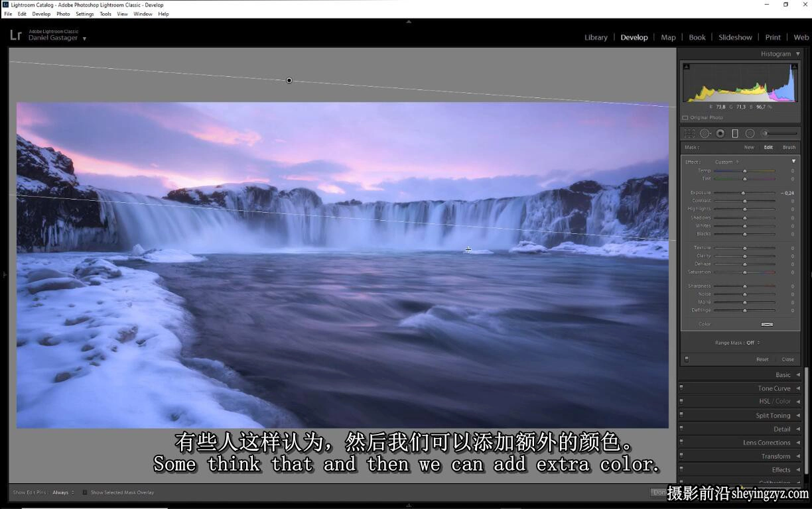Screen dimensions: 812x509
Task: Open the Settings menu
Action: [x=84, y=14]
